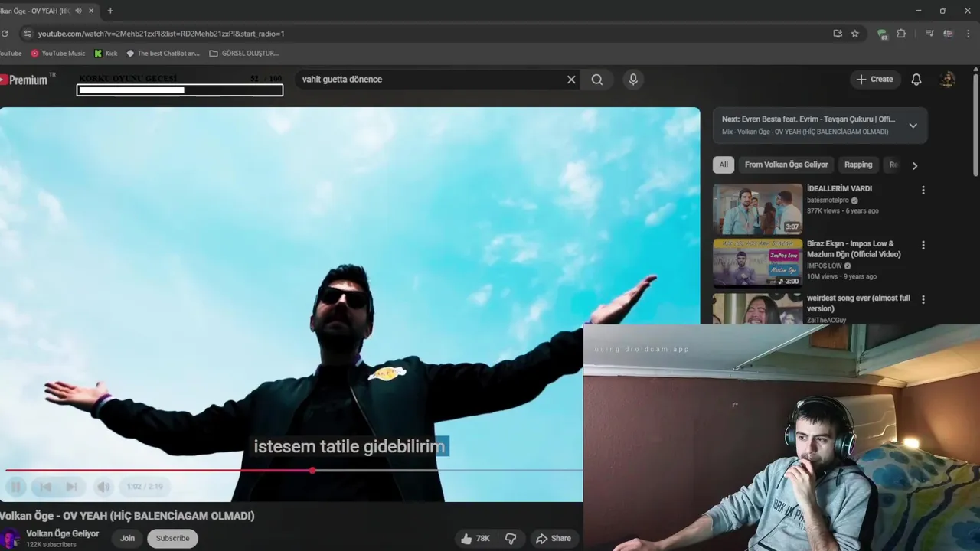The image size is (980, 551).
Task: Start voice search with the microphone icon
Action: click(x=633, y=80)
